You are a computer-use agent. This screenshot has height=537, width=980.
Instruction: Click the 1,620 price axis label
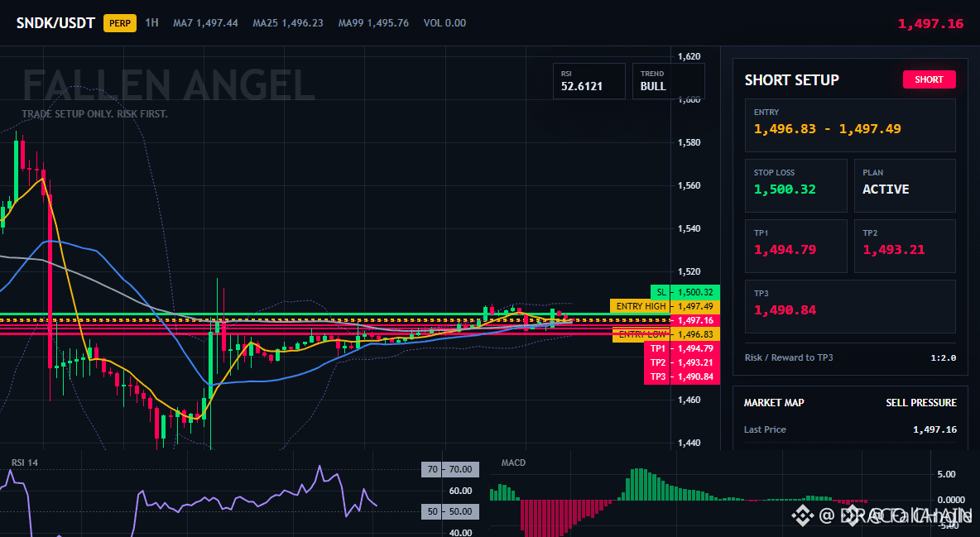click(x=689, y=56)
